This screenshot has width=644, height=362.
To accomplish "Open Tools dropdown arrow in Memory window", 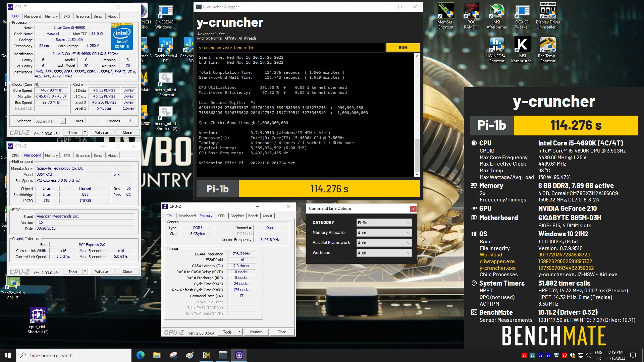I will 239,332.
